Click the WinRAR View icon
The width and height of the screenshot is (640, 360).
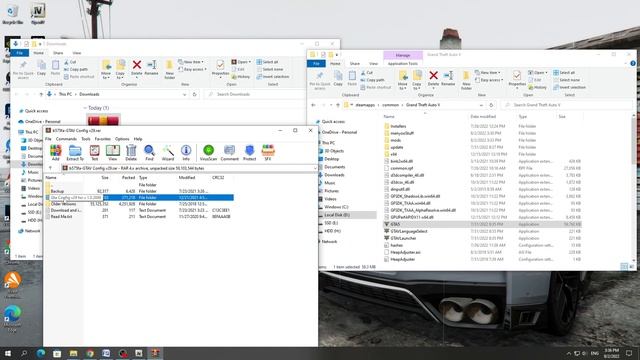113,152
